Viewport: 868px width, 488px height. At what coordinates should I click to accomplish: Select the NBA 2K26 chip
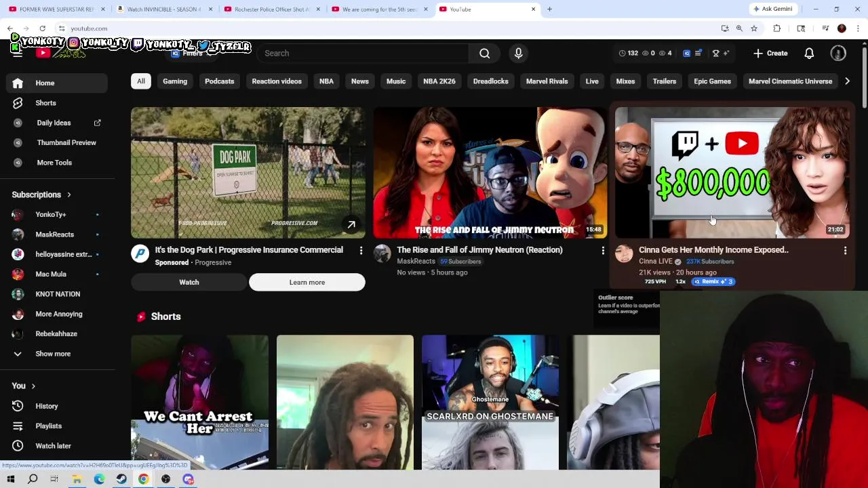(x=439, y=81)
